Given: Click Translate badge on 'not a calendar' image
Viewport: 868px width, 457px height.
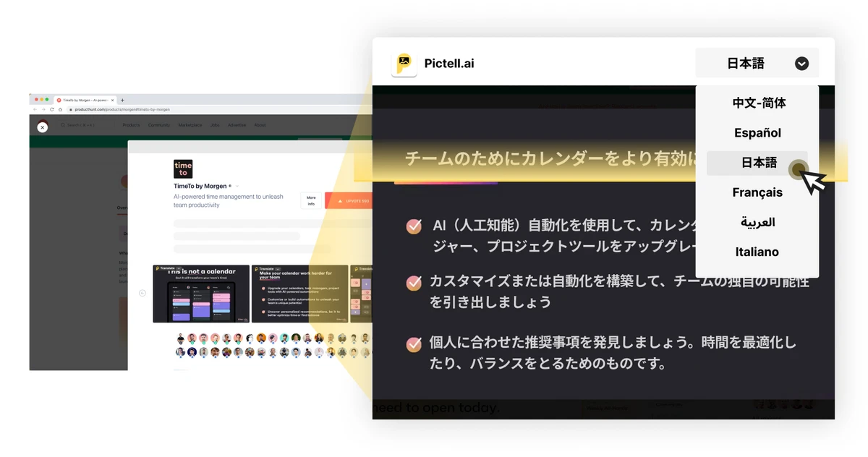Looking at the screenshot, I should [169, 268].
